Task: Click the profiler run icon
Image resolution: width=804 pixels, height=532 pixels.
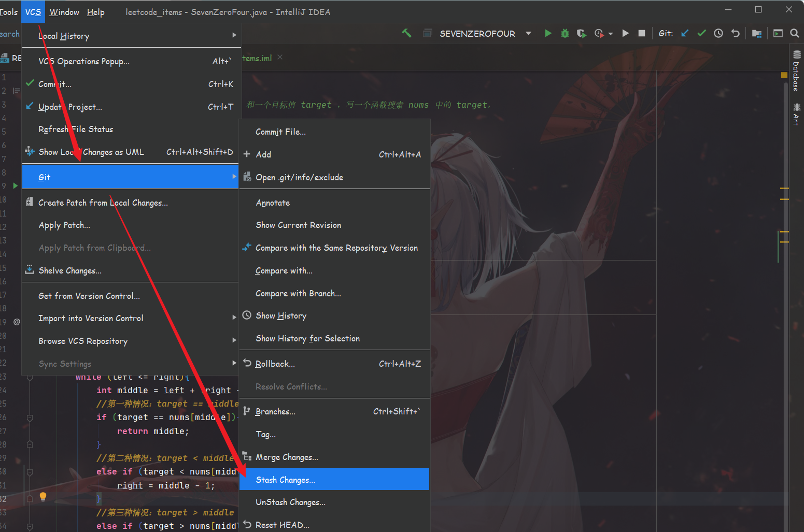Action: click(x=599, y=33)
